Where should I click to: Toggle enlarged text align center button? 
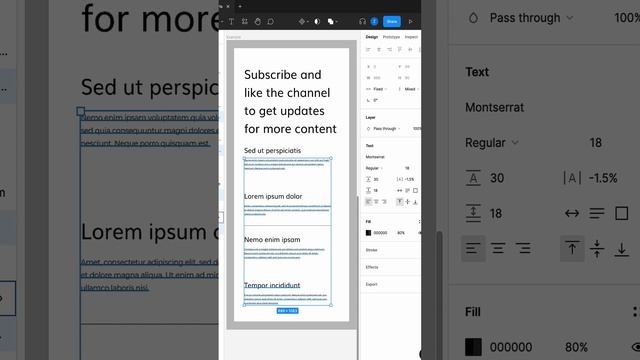[498, 248]
